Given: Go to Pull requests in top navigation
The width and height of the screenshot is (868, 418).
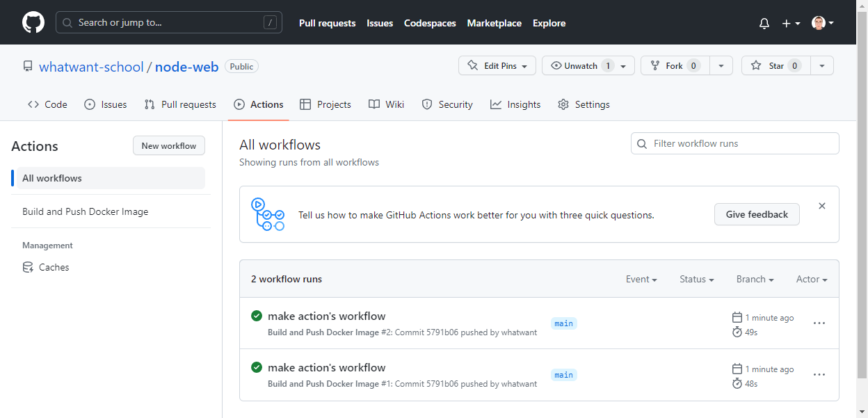Looking at the screenshot, I should (327, 23).
